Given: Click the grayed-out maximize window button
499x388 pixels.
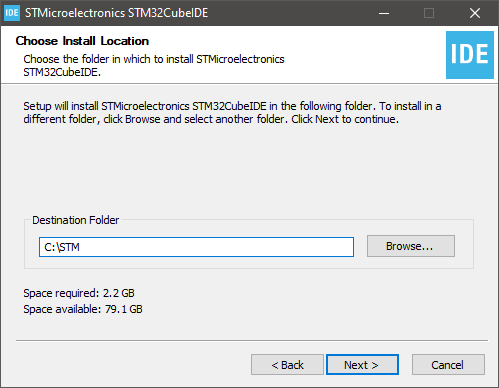Looking at the screenshot, I should point(429,13).
